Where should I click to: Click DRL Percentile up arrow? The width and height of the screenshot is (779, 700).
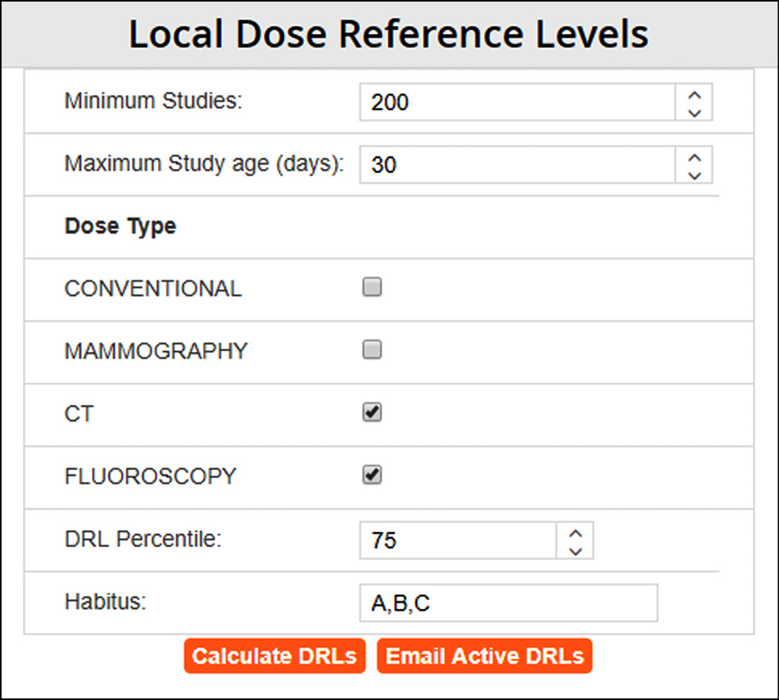coord(576,533)
